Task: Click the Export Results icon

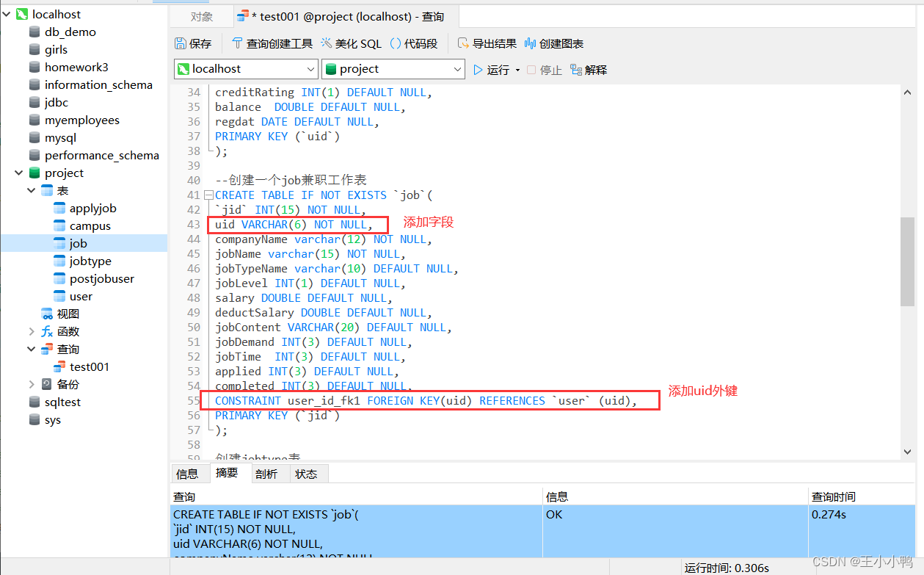Action: tap(463, 44)
